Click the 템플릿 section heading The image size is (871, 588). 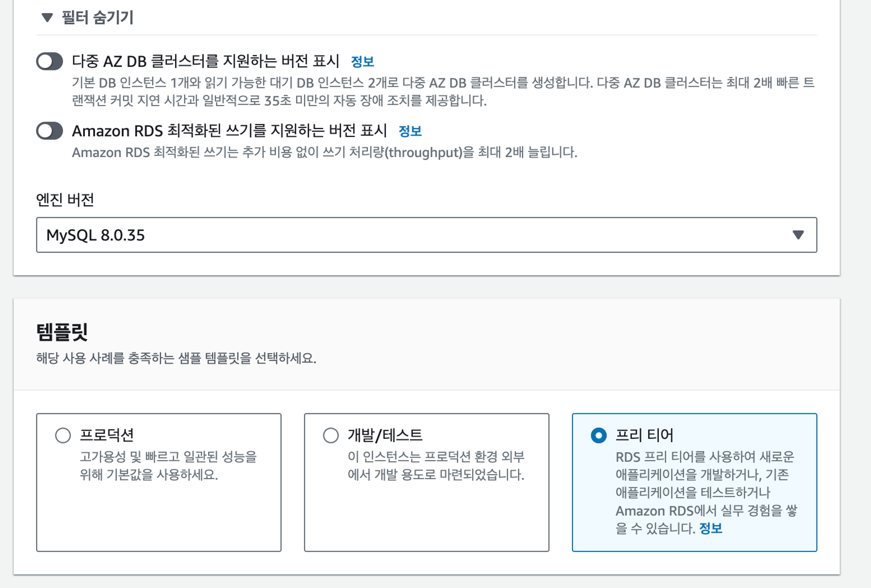pos(62,332)
